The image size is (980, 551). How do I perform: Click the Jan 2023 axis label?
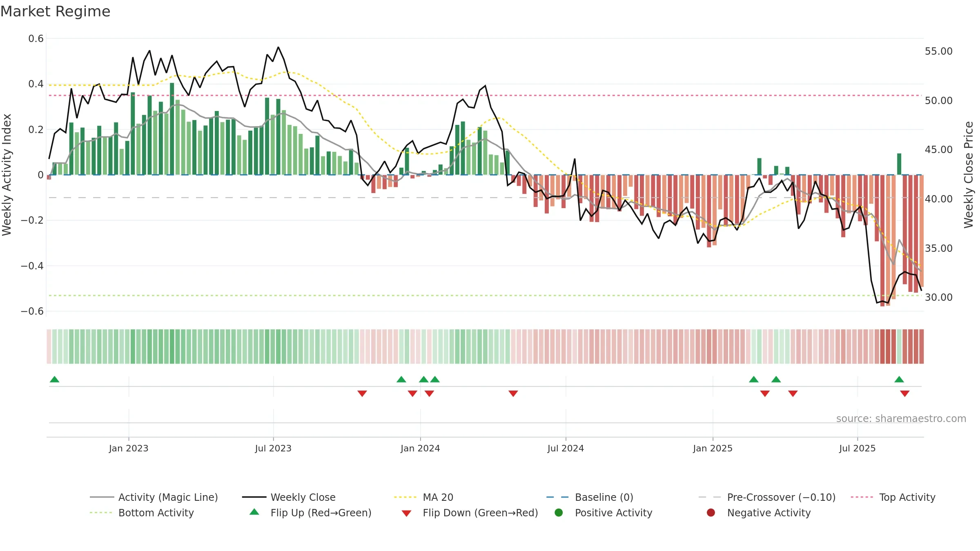(129, 448)
